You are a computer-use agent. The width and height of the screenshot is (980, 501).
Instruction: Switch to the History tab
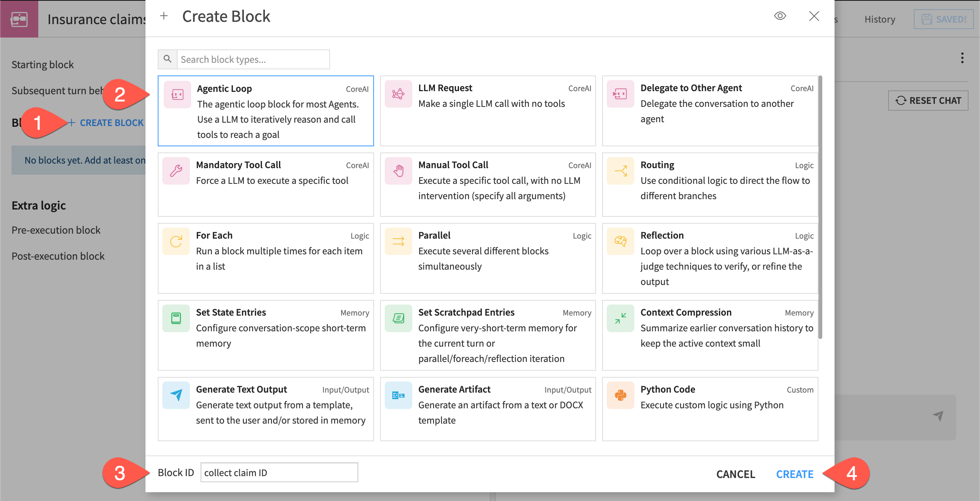(879, 19)
